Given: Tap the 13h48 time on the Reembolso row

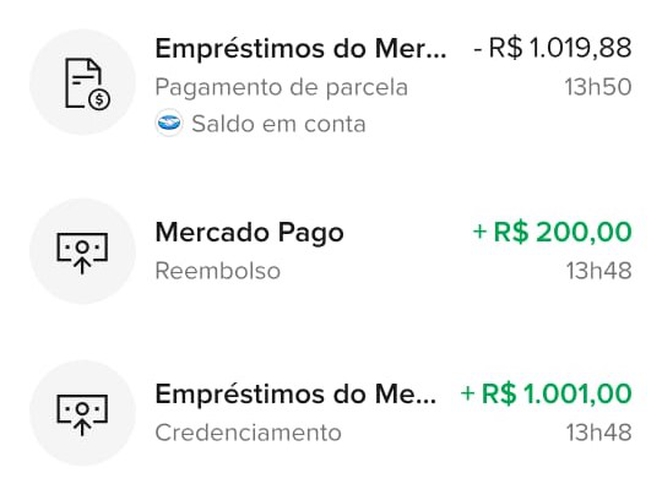Looking at the screenshot, I should click(598, 271).
